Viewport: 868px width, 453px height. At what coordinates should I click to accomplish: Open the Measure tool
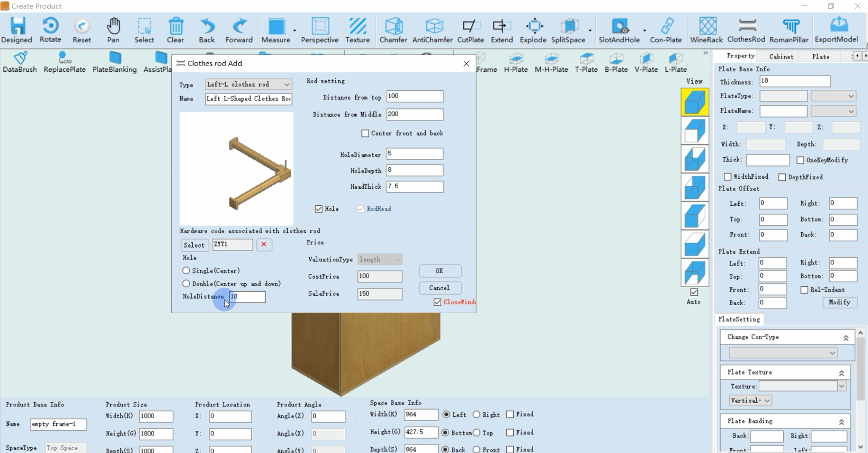pos(276,30)
